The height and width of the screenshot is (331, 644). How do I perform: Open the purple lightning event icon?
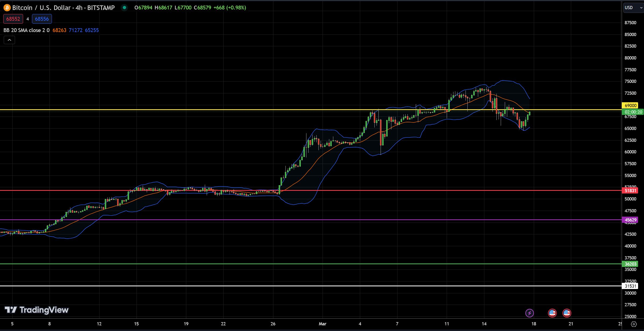[529, 313]
